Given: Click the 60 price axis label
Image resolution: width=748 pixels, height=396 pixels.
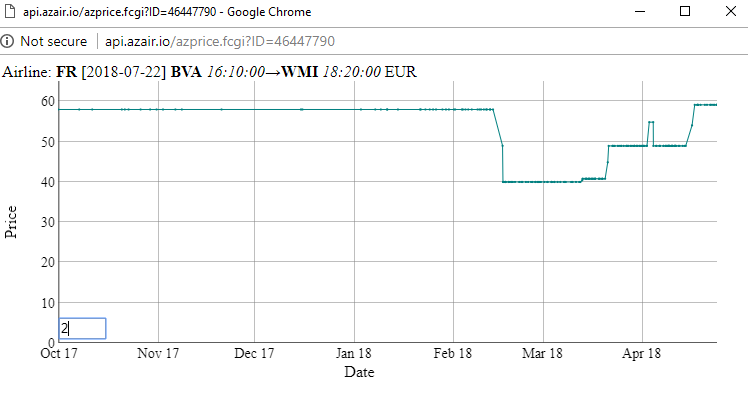Looking at the screenshot, I should (48, 101).
